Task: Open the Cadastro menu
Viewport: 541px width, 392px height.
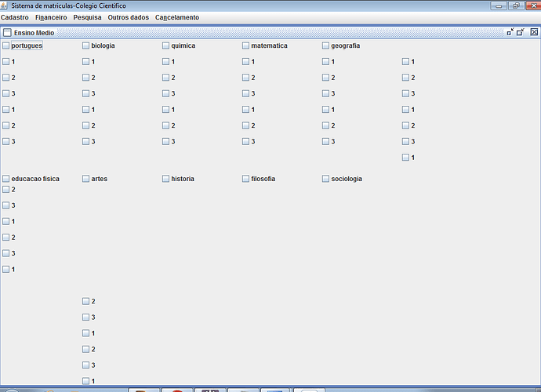Action: coord(15,17)
